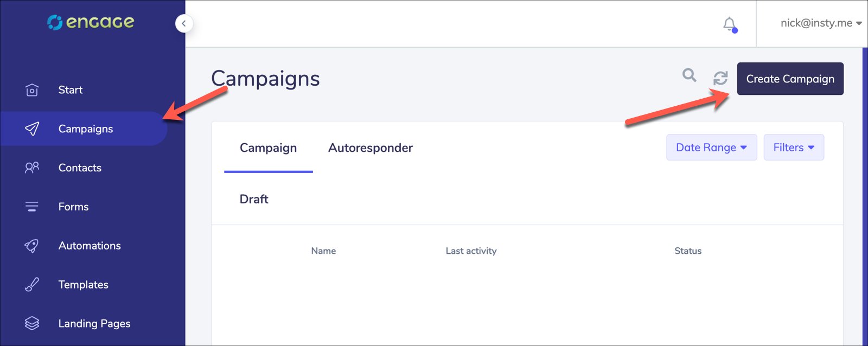868x346 pixels.
Task: Expand the Date Range dropdown
Action: [711, 148]
